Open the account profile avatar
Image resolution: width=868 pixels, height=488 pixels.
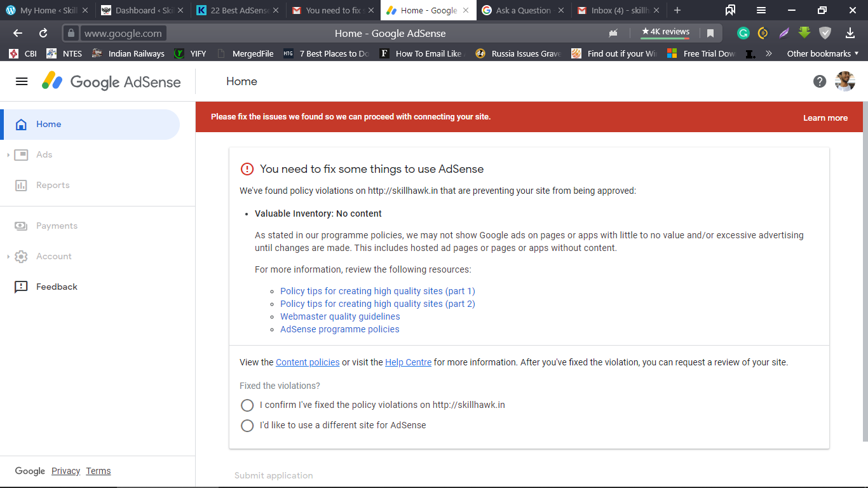(x=844, y=81)
